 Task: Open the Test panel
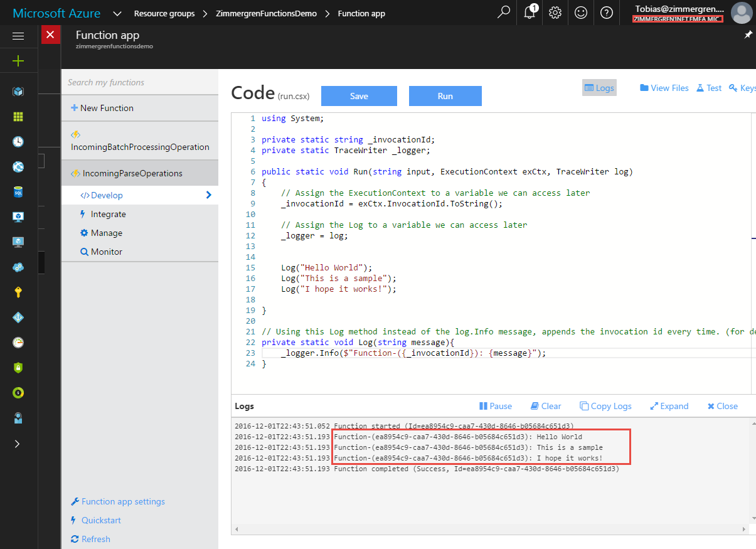709,88
